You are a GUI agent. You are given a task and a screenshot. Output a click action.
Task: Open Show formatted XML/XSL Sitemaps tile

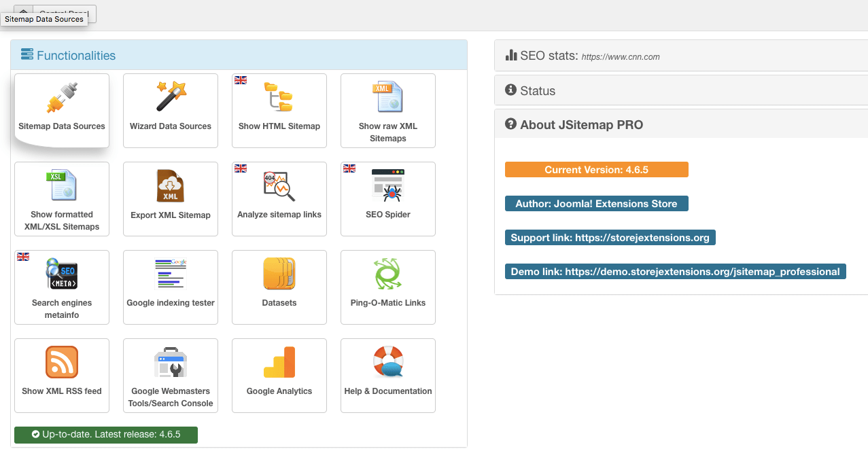(x=62, y=199)
